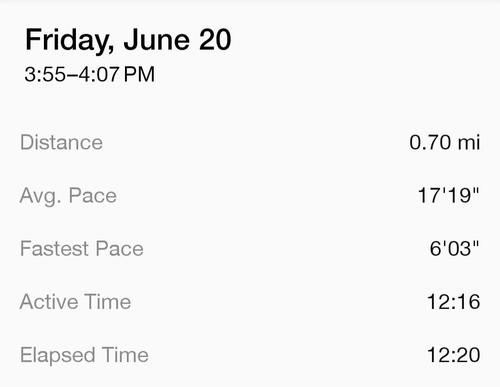
Task: Select the 3:55–4:07 PM time range
Action: pos(90,74)
